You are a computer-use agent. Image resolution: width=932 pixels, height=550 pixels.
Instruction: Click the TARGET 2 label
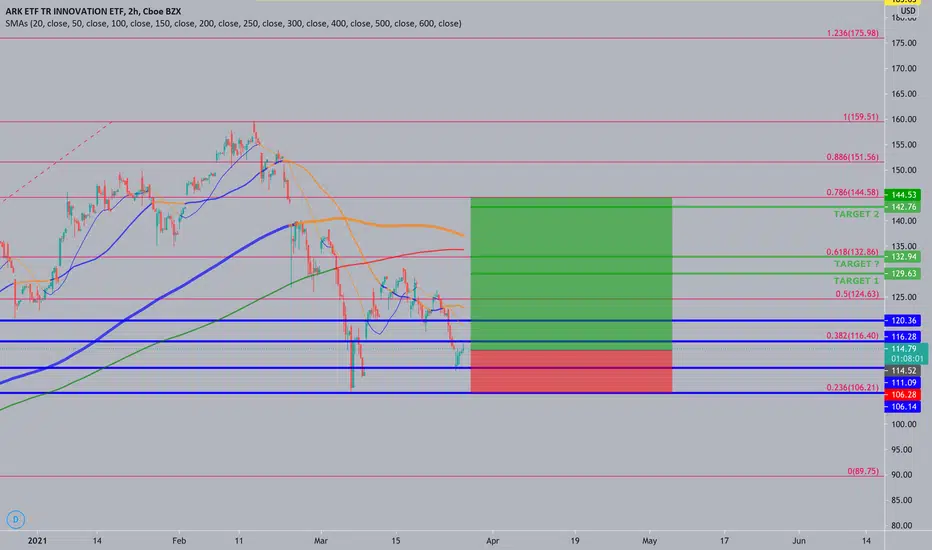pos(856,214)
